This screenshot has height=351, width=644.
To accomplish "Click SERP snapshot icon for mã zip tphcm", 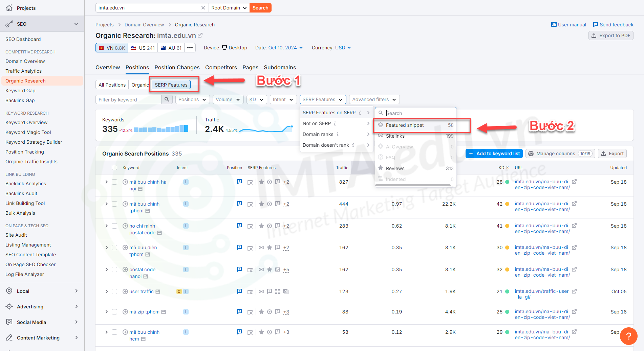I will pos(250,312).
